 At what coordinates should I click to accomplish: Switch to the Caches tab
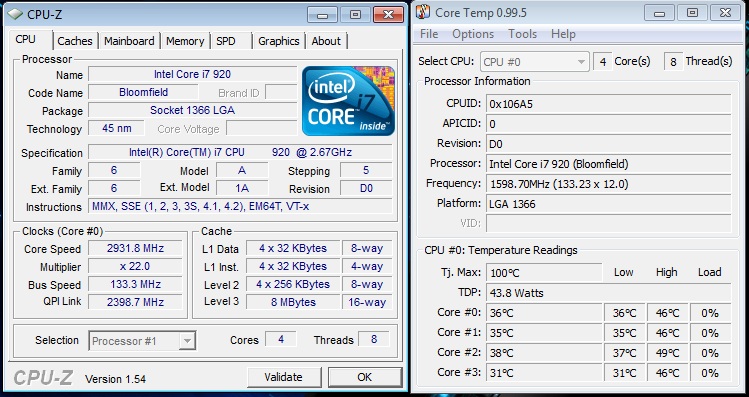tap(75, 41)
